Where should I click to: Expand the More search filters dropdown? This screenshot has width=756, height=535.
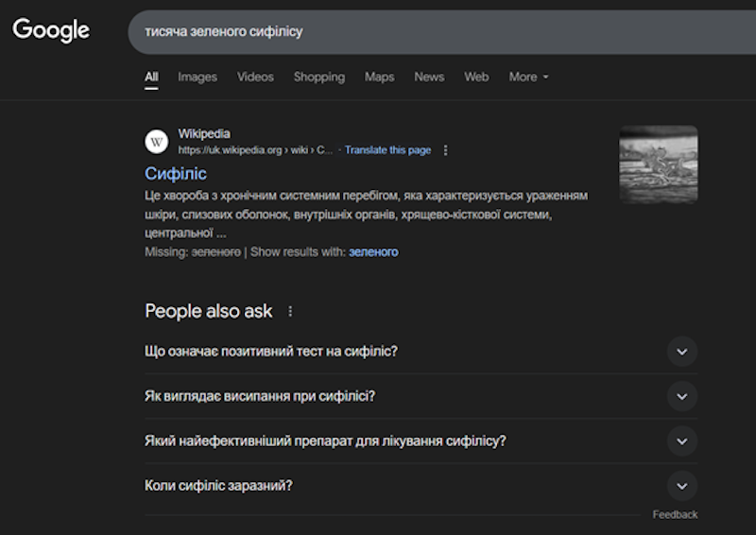pyautogui.click(x=528, y=78)
